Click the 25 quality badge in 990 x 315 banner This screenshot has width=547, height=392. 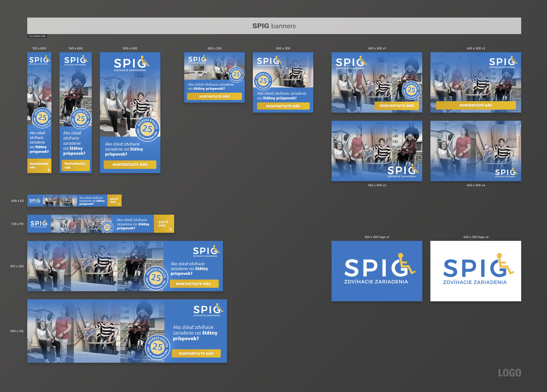pyautogui.click(x=158, y=347)
